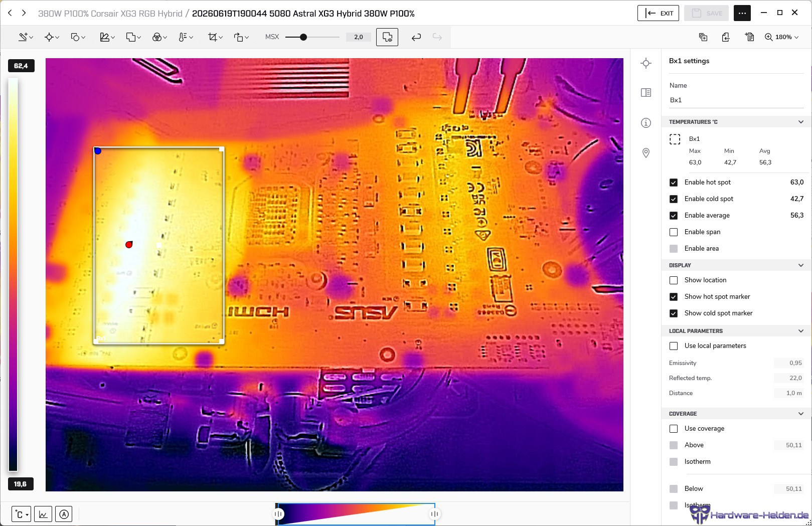Click the lower scale limit 19,6 label
The width and height of the screenshot is (812, 526).
(x=21, y=484)
